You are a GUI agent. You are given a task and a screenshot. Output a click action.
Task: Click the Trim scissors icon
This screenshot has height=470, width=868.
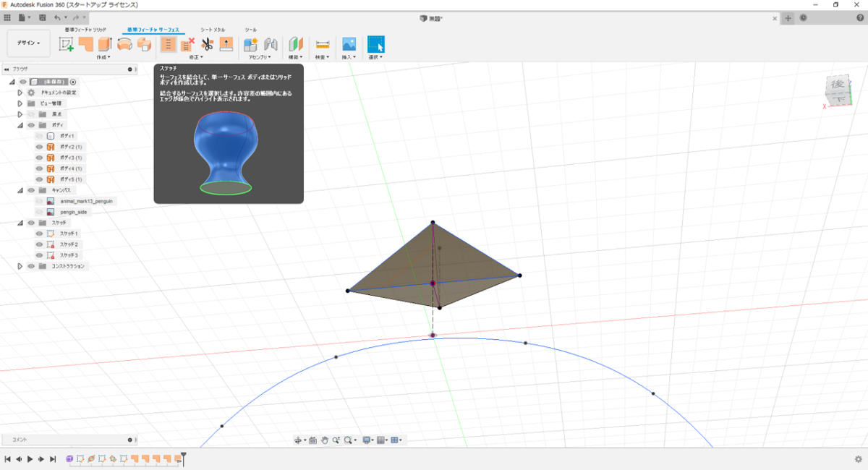coord(207,44)
